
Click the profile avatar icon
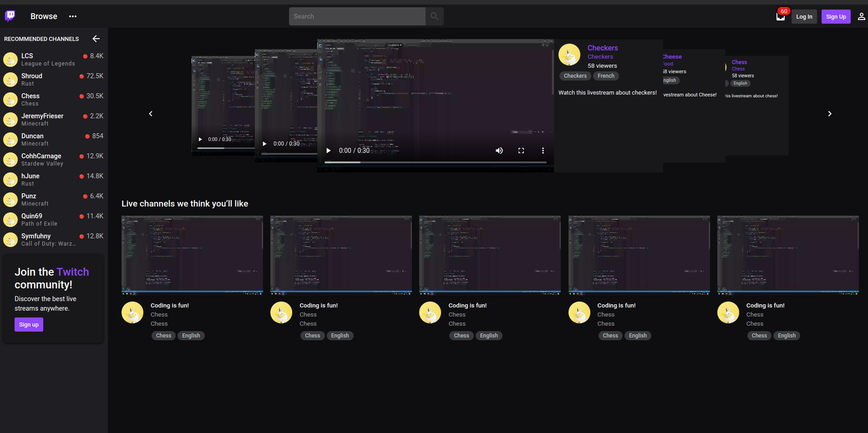tap(861, 16)
